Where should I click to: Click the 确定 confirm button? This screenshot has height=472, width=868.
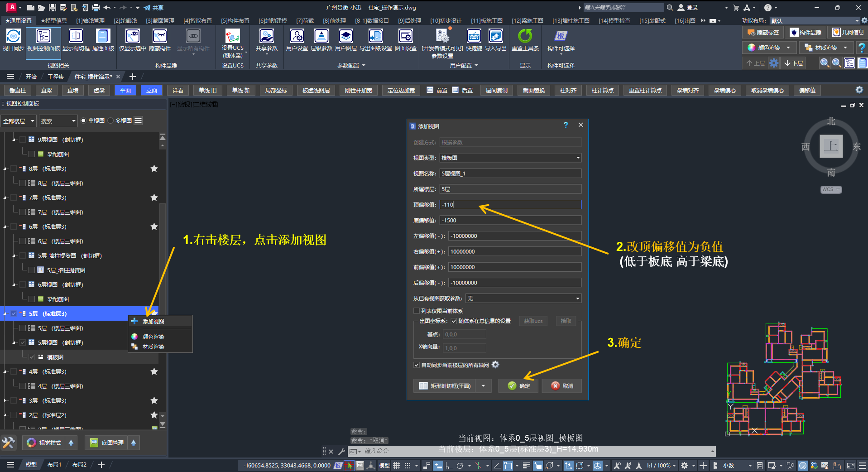518,386
